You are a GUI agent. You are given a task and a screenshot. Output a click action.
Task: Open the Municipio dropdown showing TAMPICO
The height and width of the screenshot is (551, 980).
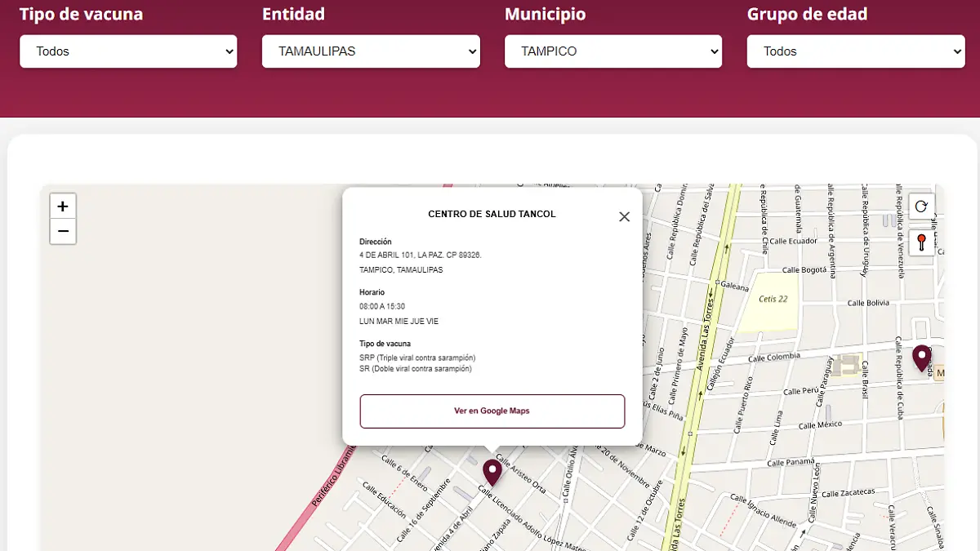tap(613, 51)
